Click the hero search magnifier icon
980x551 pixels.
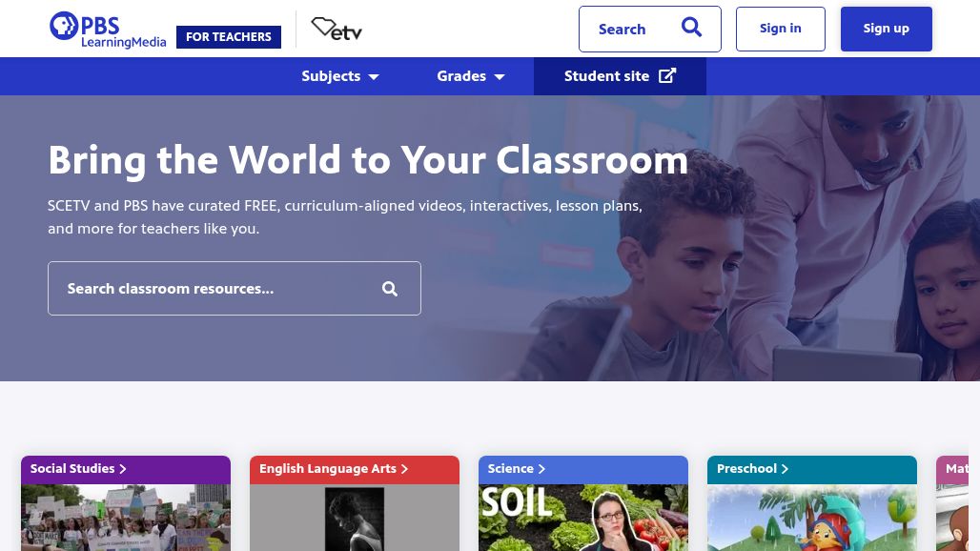coord(389,289)
